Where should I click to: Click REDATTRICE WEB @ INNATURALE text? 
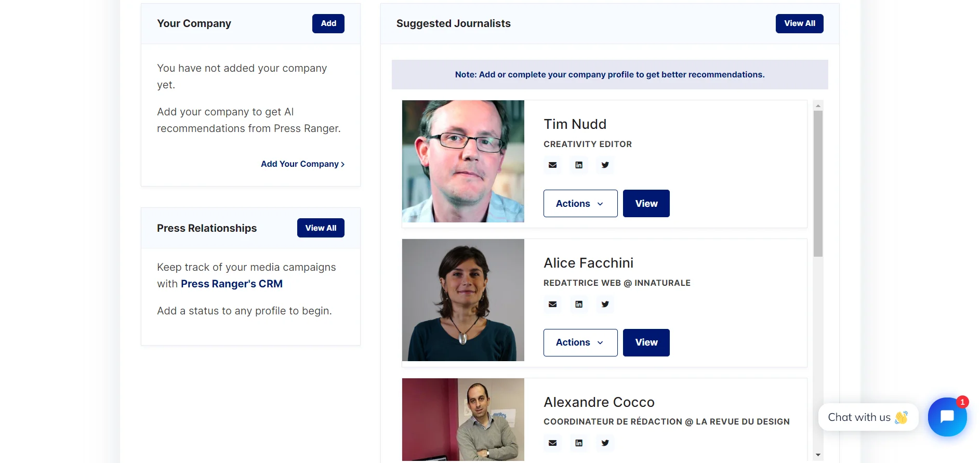point(617,283)
